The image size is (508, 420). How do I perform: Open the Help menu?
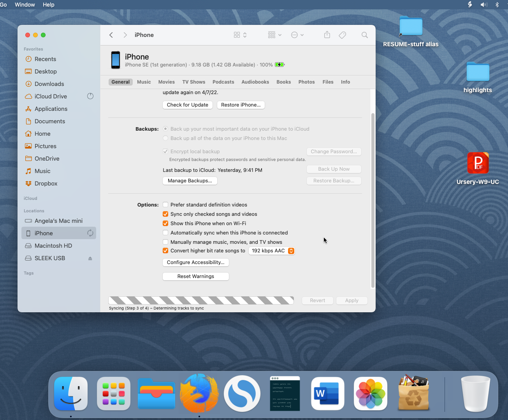click(x=49, y=5)
